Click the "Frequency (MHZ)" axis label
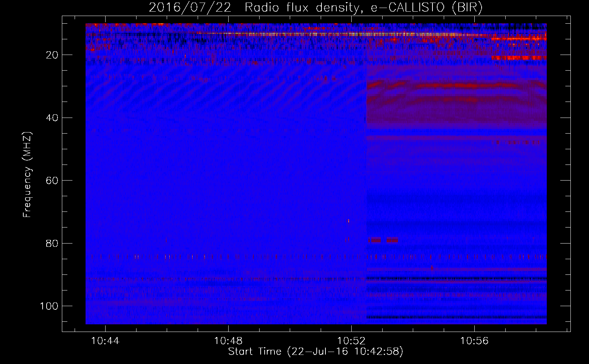This screenshot has width=589, height=364. pyautogui.click(x=27, y=174)
